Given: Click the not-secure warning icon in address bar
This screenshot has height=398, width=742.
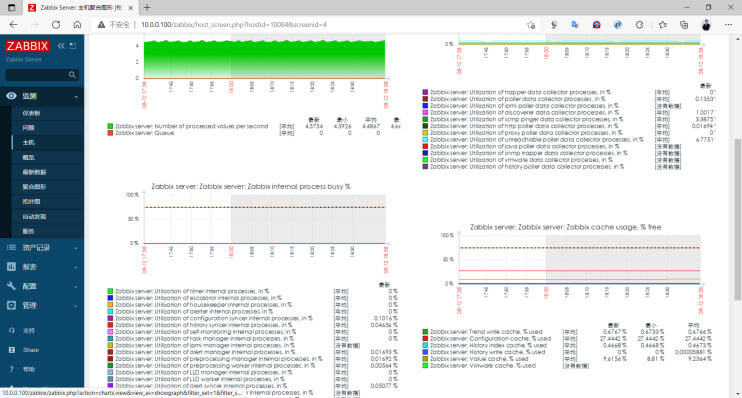Looking at the screenshot, I should 101,25.
